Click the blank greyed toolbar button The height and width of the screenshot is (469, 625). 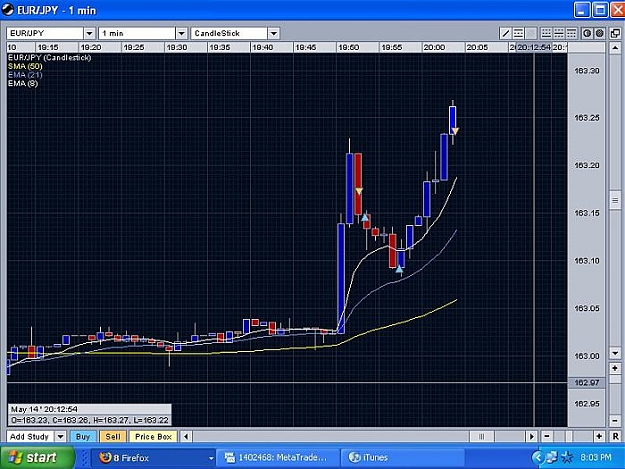click(x=531, y=33)
